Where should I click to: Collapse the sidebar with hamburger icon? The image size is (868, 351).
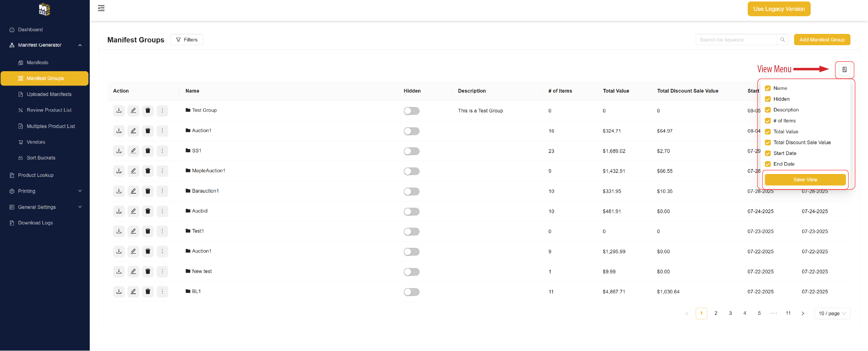101,8
